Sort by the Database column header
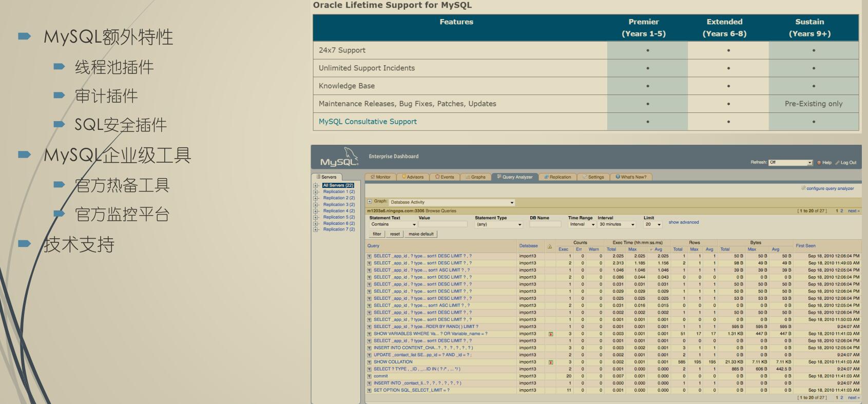 tap(528, 246)
